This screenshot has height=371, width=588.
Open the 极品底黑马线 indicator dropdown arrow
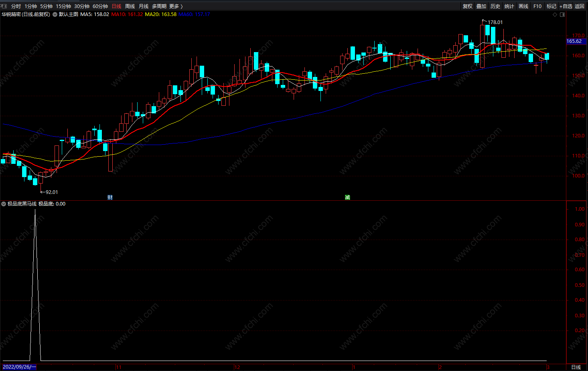[x=4, y=204]
